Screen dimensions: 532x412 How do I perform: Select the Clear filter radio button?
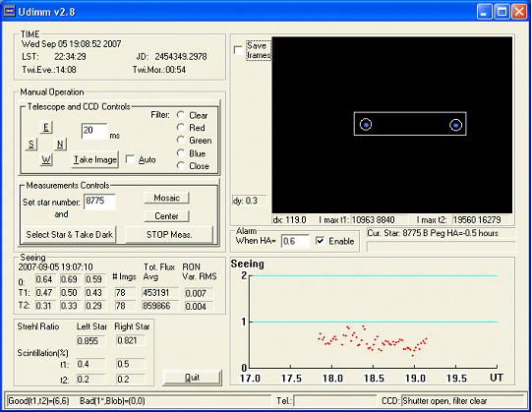[181, 115]
